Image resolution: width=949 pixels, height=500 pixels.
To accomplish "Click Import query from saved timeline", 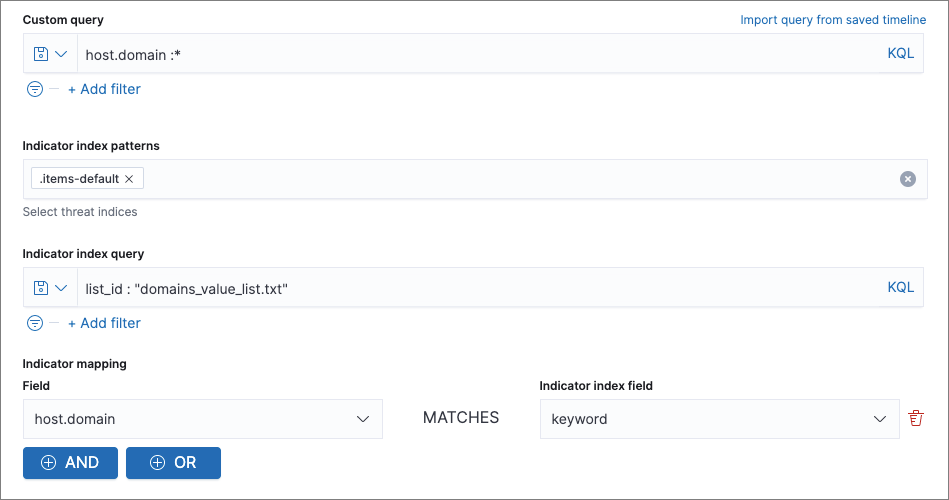I will point(832,20).
